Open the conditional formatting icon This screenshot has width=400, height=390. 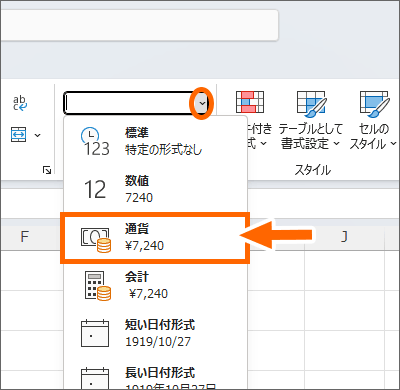point(250,102)
